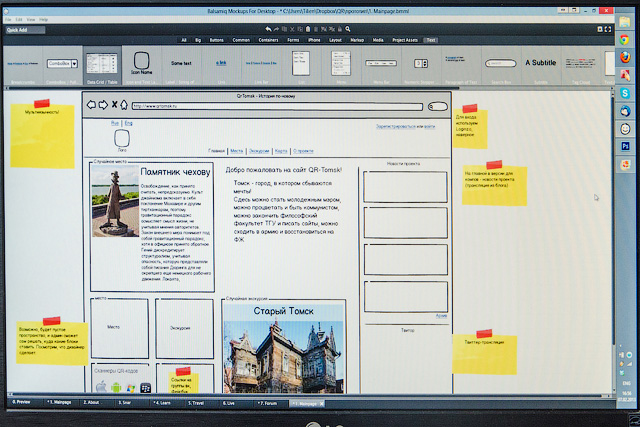The image size is (640, 427).
Task: Add the Search Box component
Action: (x=501, y=65)
